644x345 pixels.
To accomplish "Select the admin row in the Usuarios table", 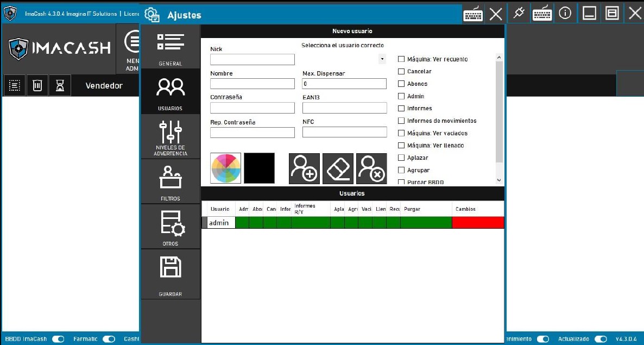I will click(220, 222).
